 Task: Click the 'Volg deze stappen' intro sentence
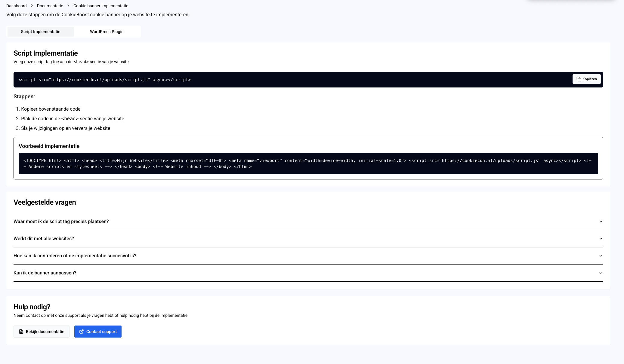[97, 15]
